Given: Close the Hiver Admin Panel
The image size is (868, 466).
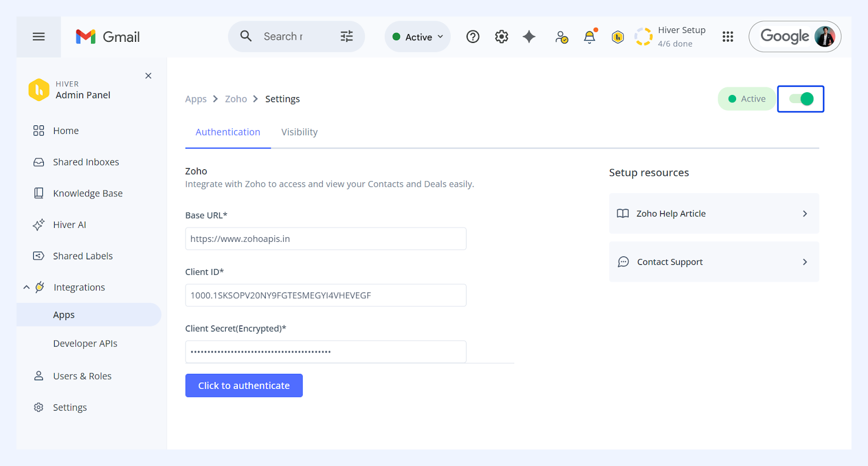Looking at the screenshot, I should (148, 76).
